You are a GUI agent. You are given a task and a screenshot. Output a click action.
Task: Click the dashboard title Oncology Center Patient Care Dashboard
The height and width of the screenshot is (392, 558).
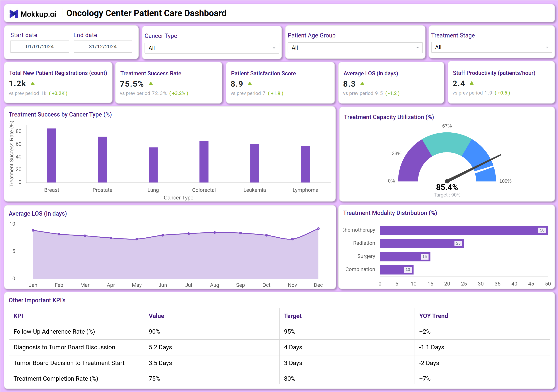point(146,13)
